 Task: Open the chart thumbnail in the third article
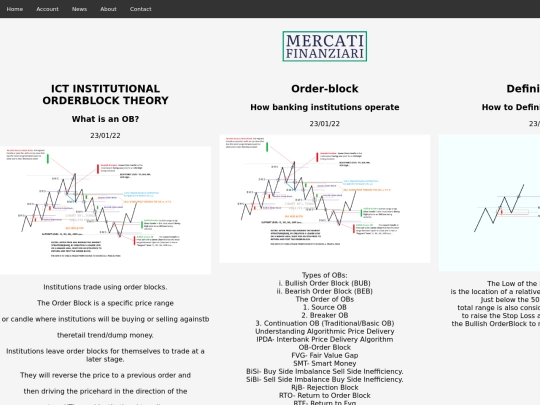489,203
